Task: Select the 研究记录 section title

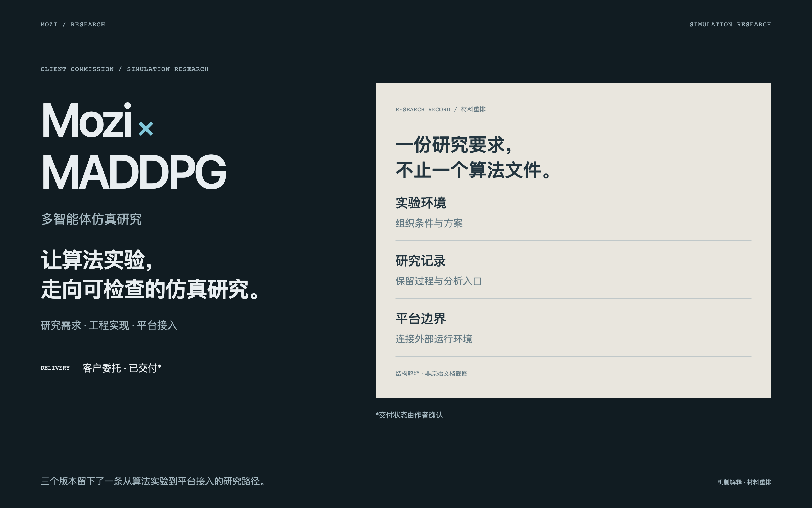Action: point(421,261)
